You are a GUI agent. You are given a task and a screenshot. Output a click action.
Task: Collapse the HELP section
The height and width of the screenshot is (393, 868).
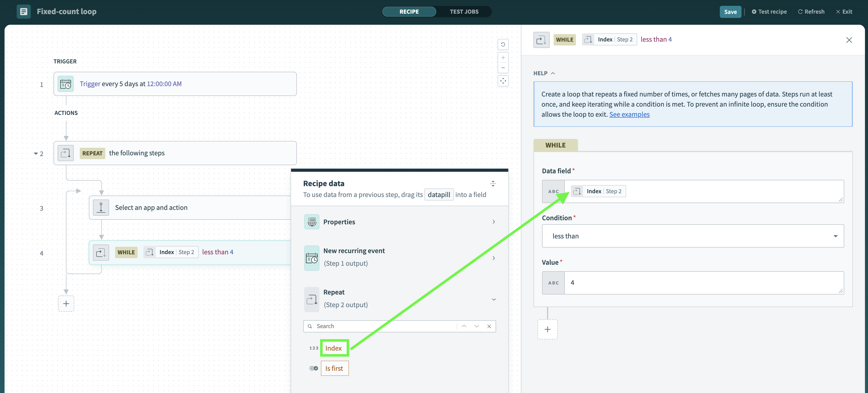click(x=553, y=73)
